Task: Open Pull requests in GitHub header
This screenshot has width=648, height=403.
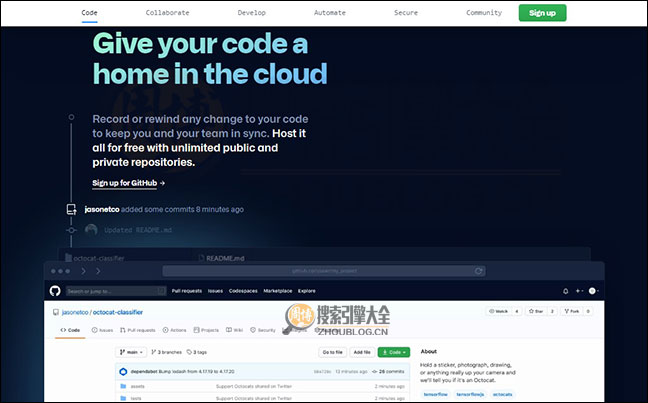Action: pos(187,291)
